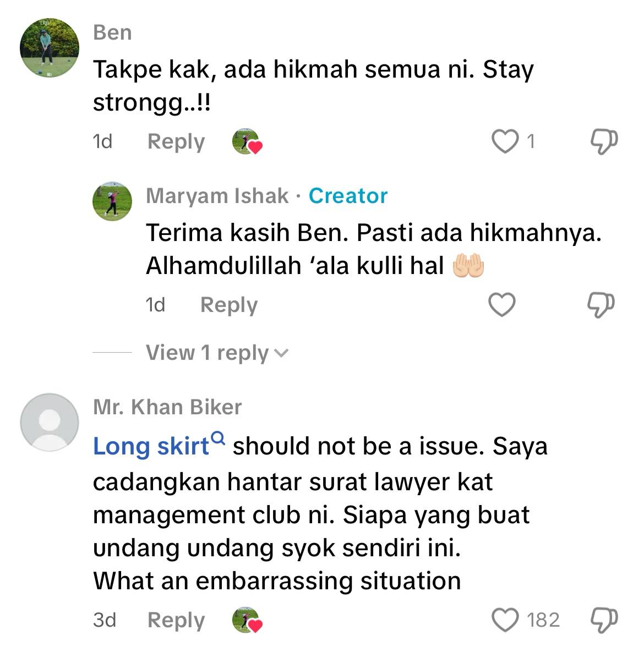
Task: Reply to Ben's comment
Action: tap(176, 142)
